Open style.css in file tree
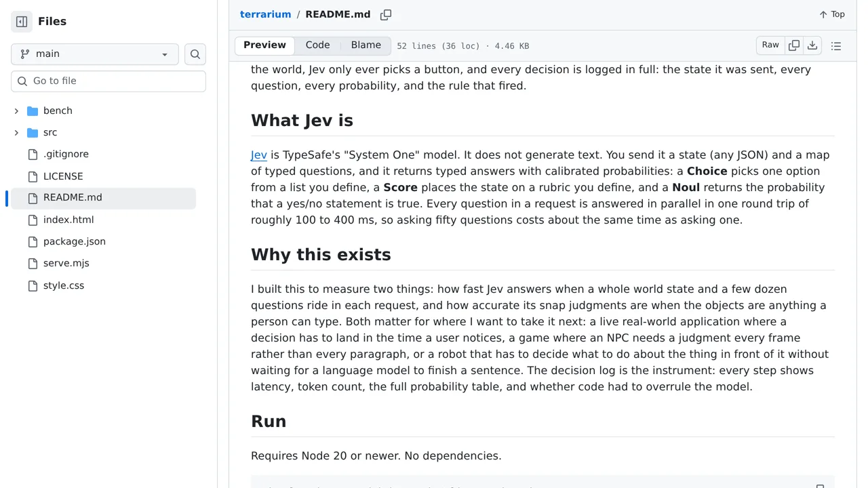868x488 pixels. point(64,285)
